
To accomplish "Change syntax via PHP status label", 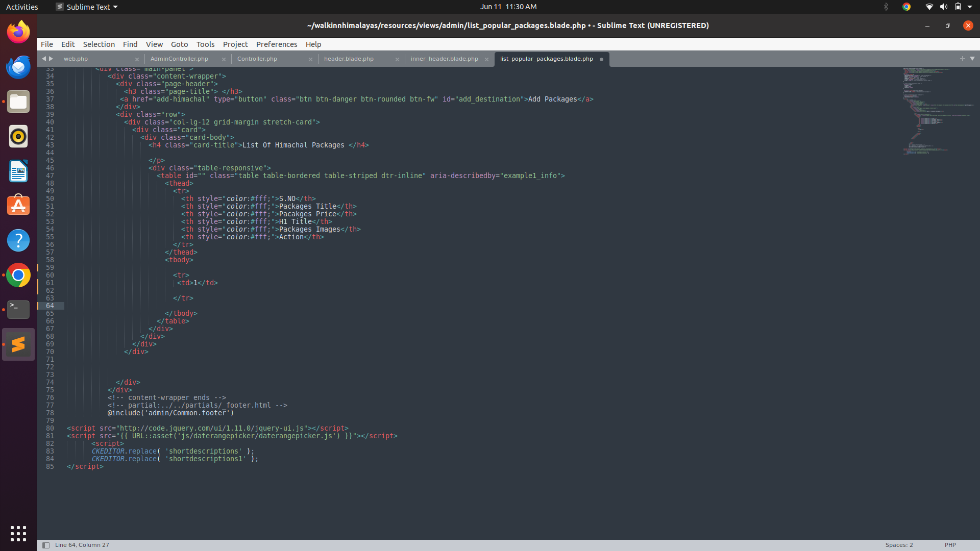I will pyautogui.click(x=950, y=545).
